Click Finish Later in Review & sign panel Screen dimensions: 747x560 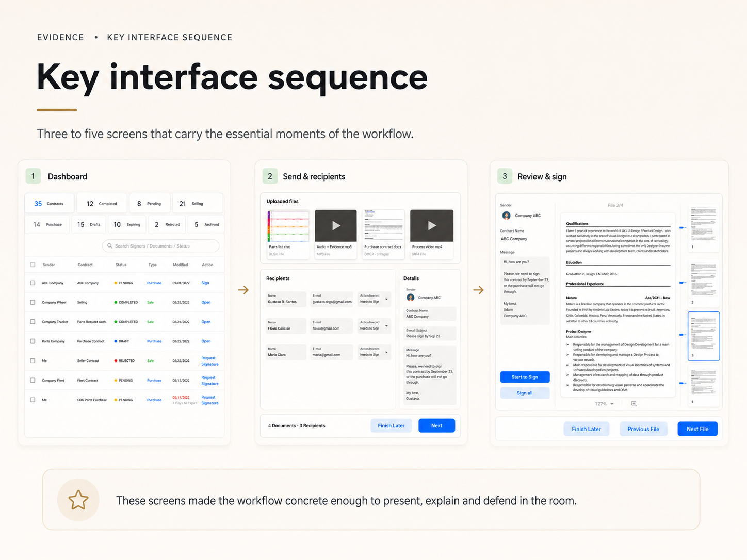586,429
